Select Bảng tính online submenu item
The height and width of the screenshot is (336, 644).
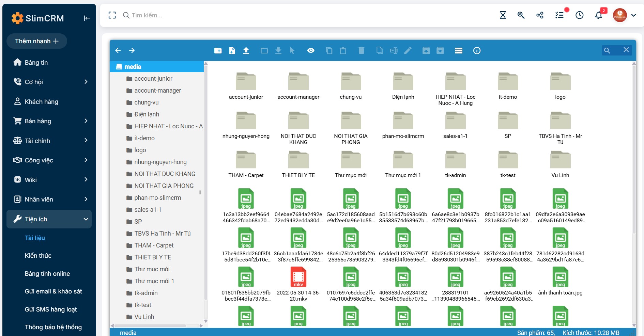click(x=47, y=274)
